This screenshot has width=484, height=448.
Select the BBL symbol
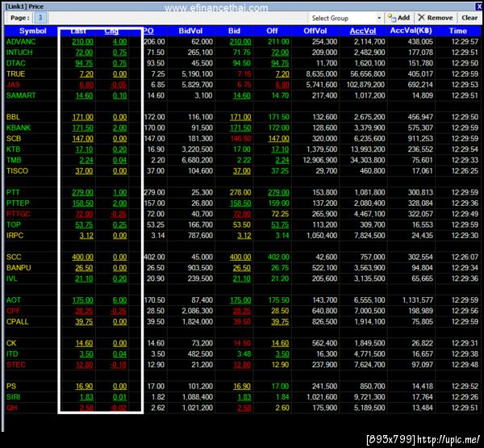(13, 117)
